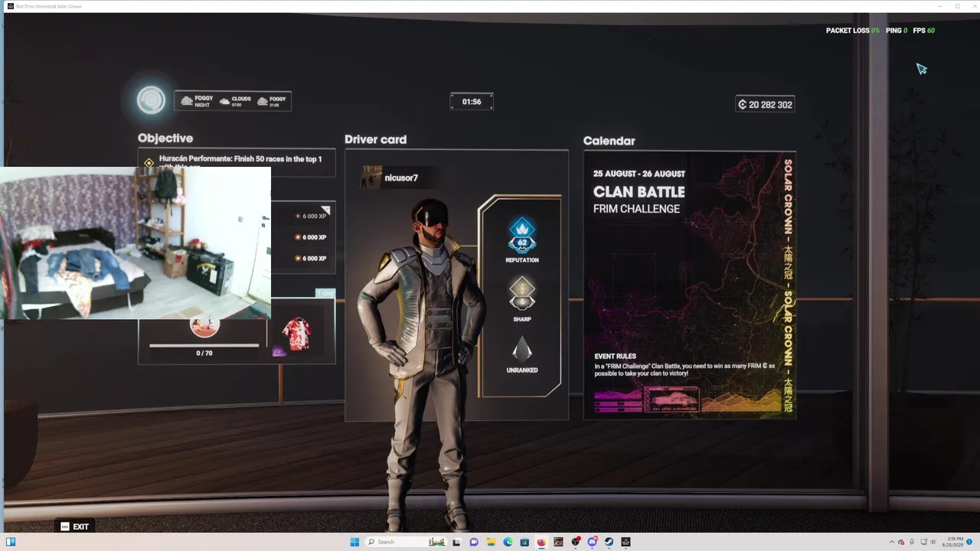Screen dimensions: 980x551
Task: Open Microsoft Store from the taskbar
Action: pos(524,542)
